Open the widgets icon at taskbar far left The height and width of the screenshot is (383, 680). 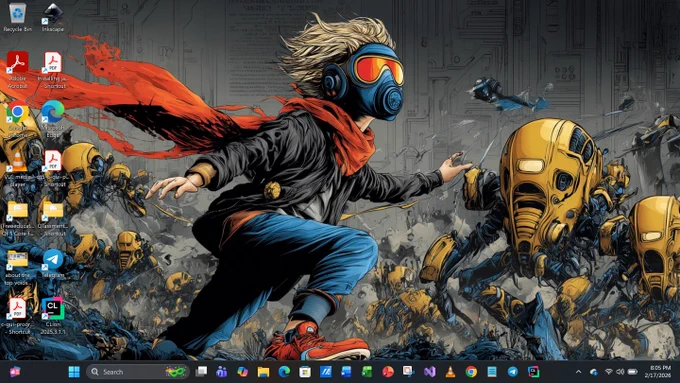click(x=15, y=372)
